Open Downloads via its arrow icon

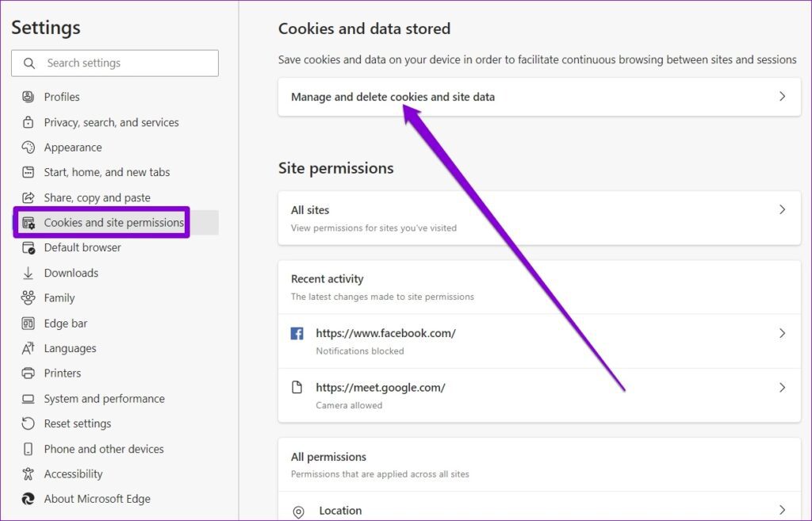[29, 273]
